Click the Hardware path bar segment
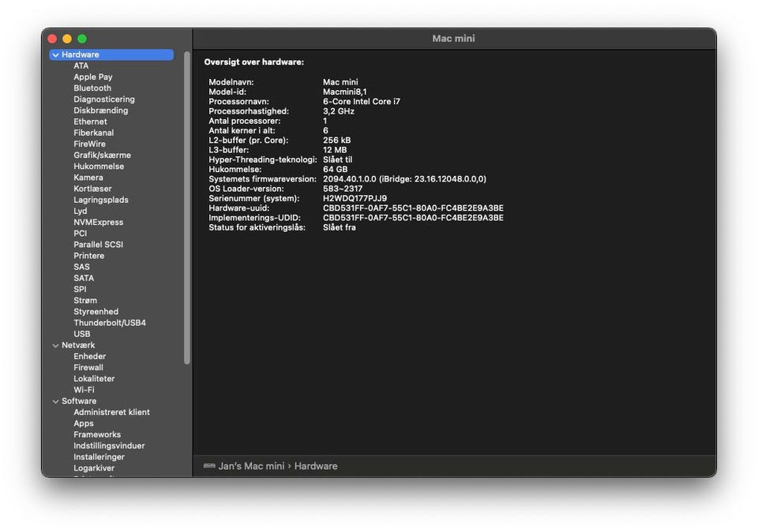Image resolution: width=758 pixels, height=532 pixels. pos(316,466)
